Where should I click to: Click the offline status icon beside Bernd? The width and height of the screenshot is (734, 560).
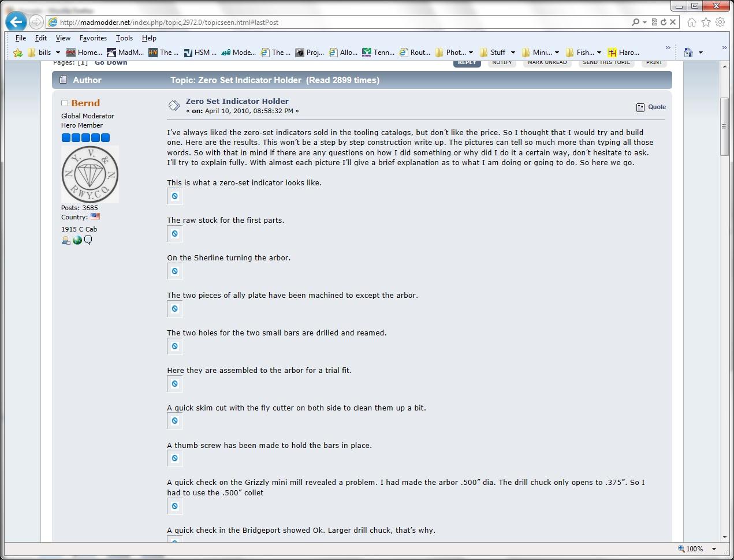click(x=65, y=103)
